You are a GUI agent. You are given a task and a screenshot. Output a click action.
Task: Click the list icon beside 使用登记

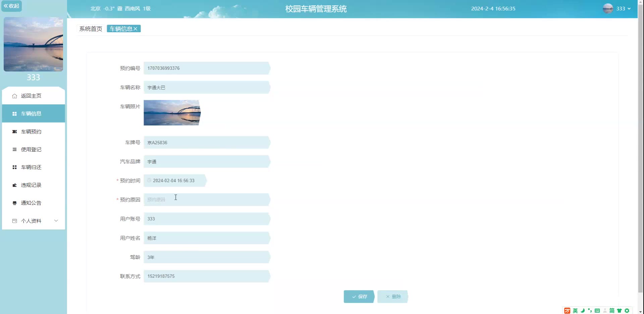tap(14, 149)
